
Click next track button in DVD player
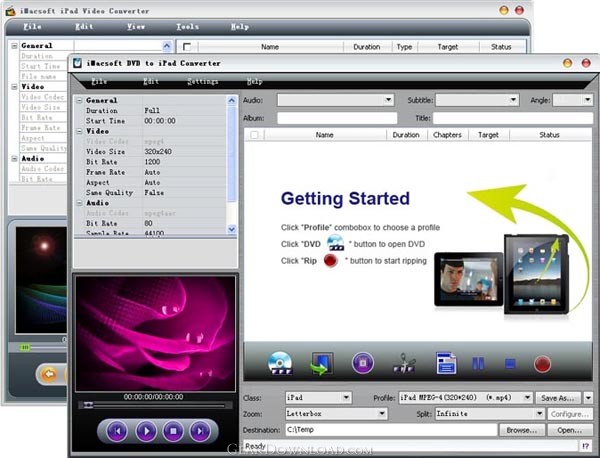tap(200, 431)
